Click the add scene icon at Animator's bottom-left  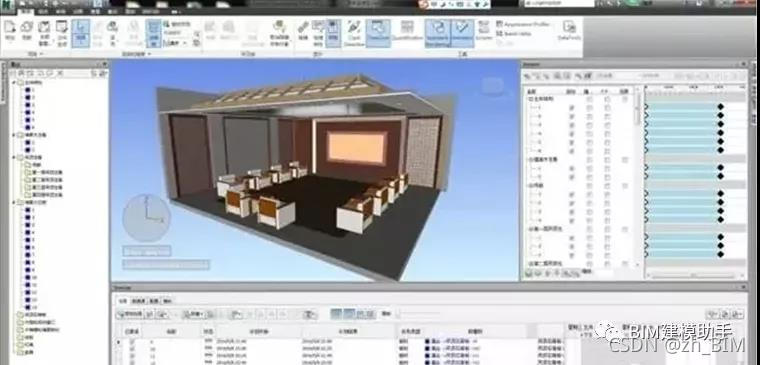coord(529,274)
